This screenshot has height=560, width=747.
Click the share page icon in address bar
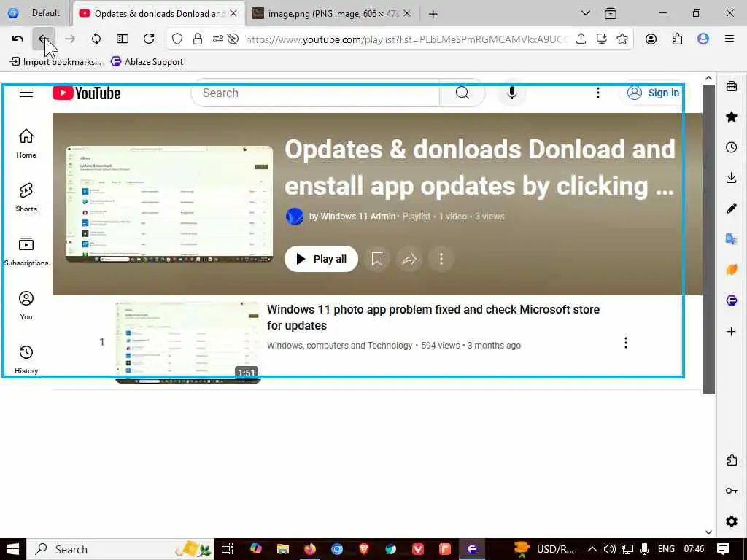click(x=581, y=39)
